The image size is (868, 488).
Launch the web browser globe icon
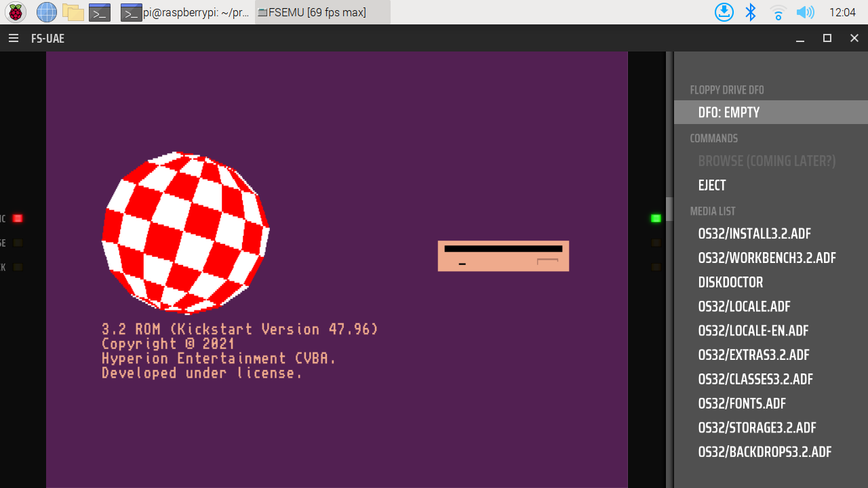(x=46, y=12)
